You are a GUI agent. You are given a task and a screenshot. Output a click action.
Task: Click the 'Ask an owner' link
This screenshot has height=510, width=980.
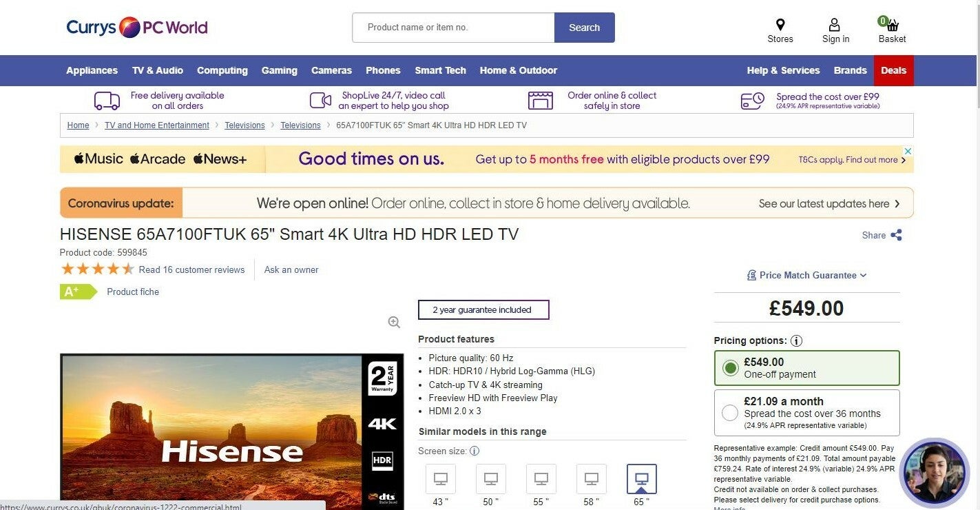coord(291,270)
